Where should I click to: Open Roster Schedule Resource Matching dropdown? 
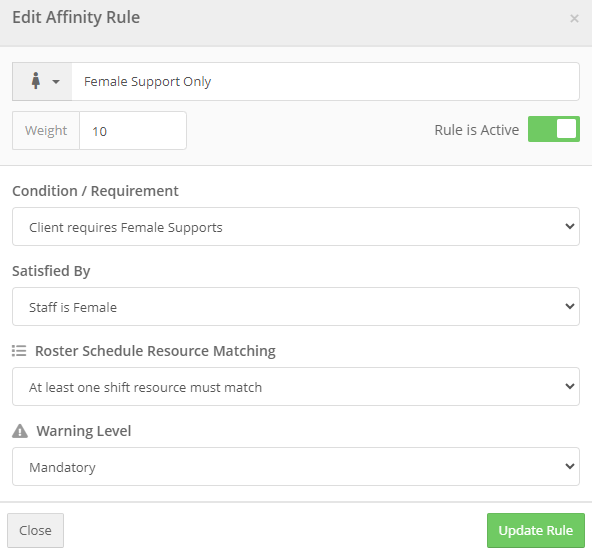coord(296,387)
